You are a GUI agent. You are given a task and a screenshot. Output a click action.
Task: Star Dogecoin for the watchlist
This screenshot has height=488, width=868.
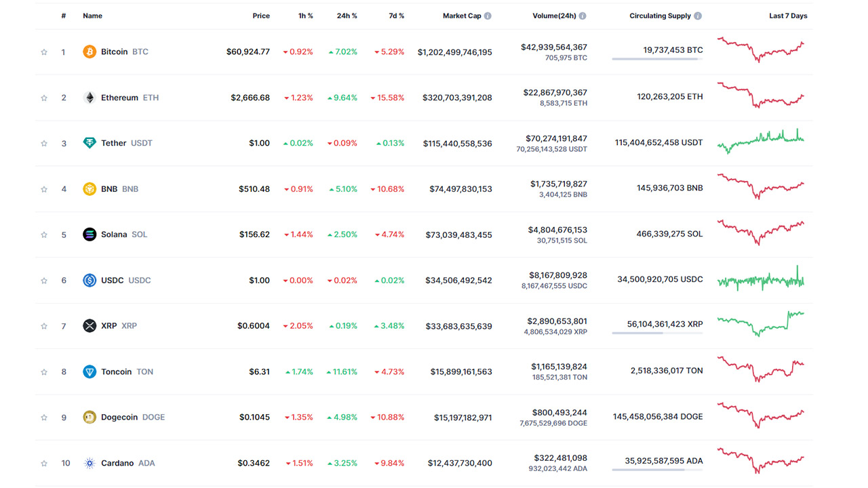44,418
